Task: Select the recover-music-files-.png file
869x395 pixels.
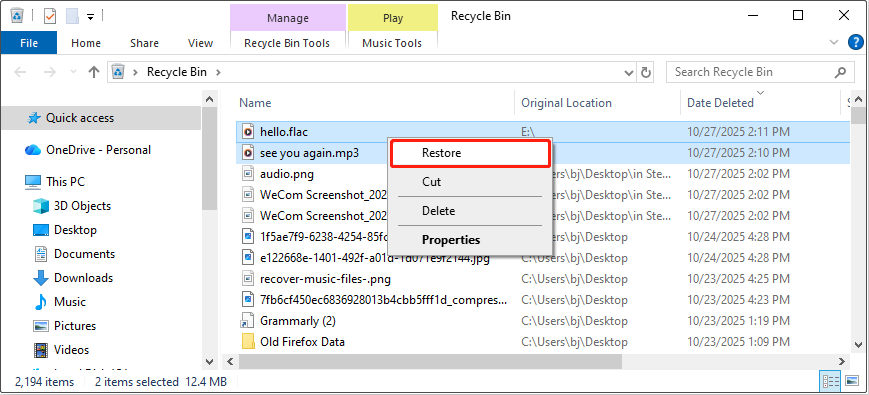Action: click(543, 279)
